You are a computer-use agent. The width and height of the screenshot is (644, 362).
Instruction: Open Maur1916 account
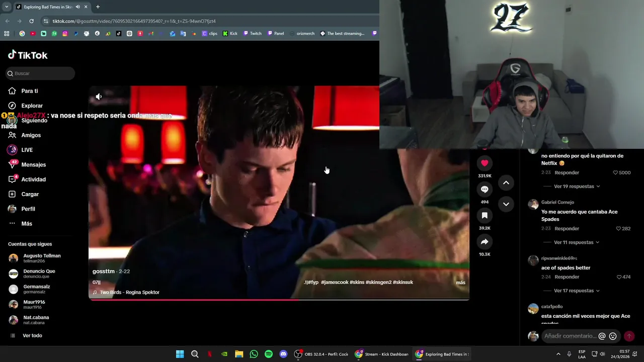28,304
